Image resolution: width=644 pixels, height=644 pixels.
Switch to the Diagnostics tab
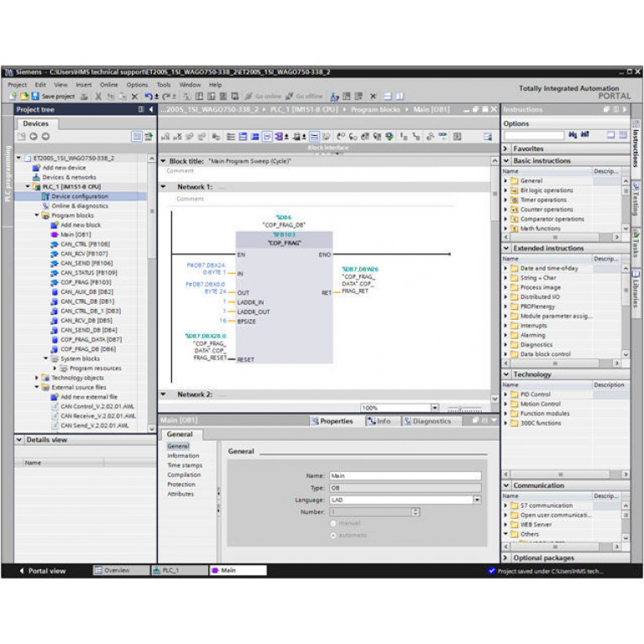(x=427, y=421)
